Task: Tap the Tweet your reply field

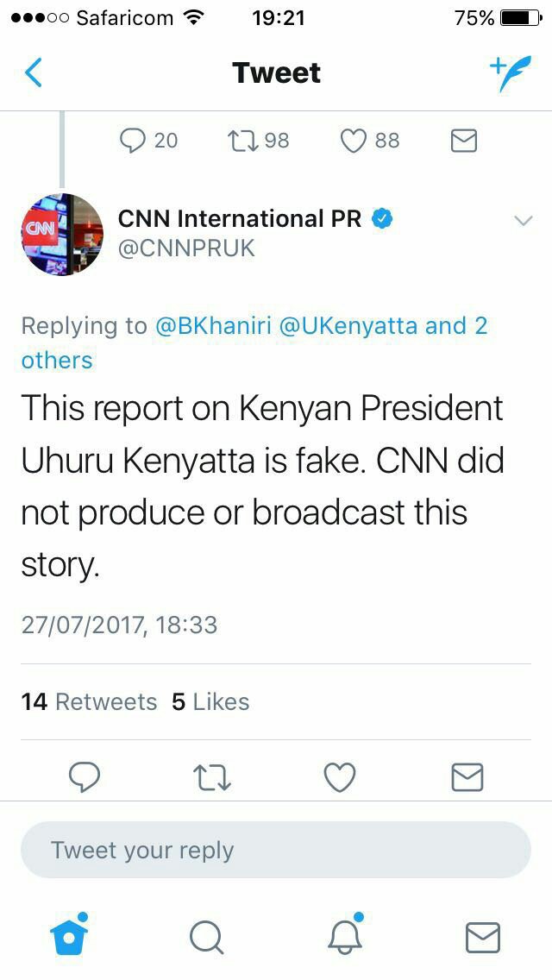Action: (276, 850)
